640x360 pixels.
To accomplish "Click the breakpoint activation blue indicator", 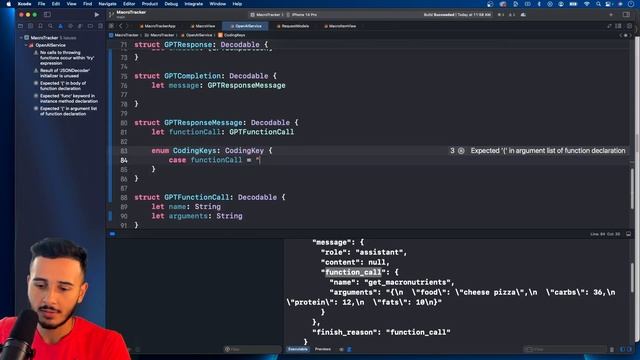I will [x=112, y=234].
